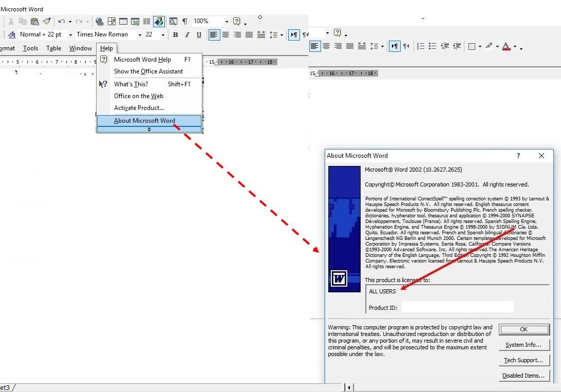Open the Undo history dropdown arrow
Screen dimensions: 561x392
[x=70, y=22]
